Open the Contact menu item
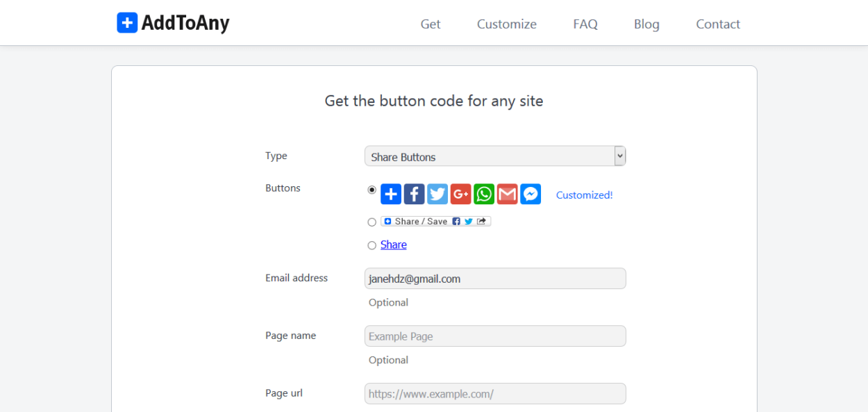This screenshot has height=412, width=868. [718, 24]
